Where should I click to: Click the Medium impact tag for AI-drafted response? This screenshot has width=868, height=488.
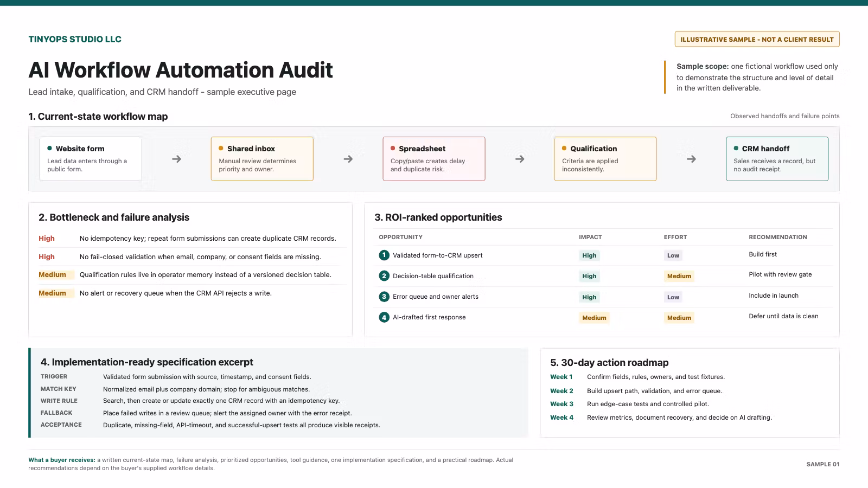click(594, 318)
